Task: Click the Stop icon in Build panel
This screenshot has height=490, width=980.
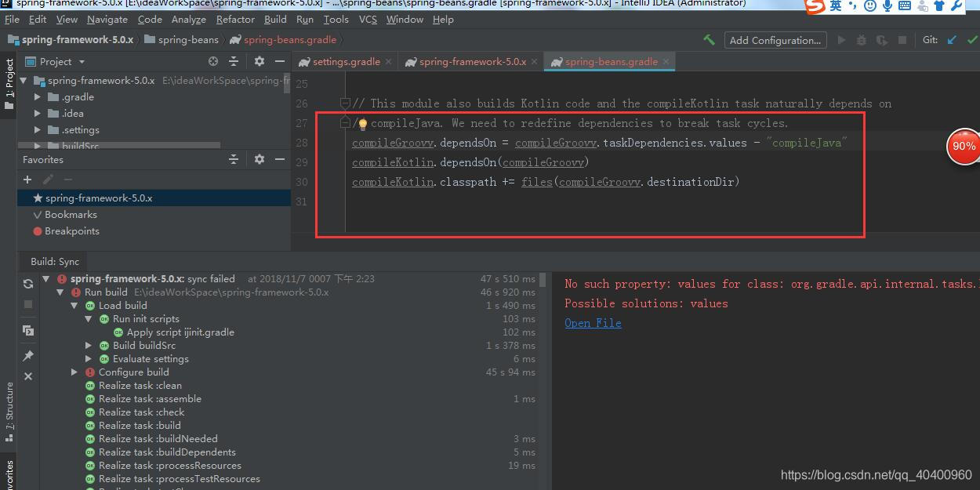Action: tap(28, 303)
